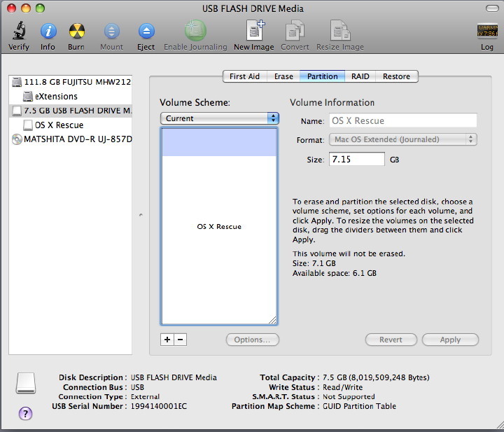Image resolution: width=504 pixels, height=432 pixels.
Task: Select the 7.5 GB USB FLASH DRIVE
Action: pos(71,111)
